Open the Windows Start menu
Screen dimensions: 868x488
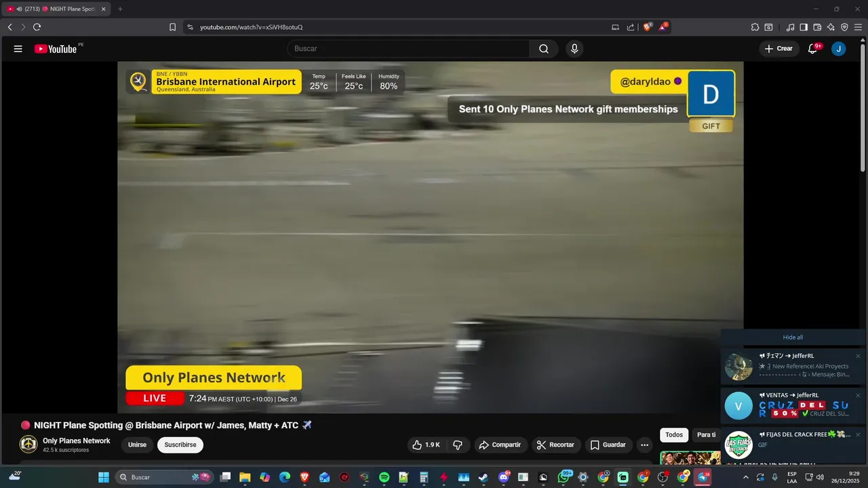[104, 477]
